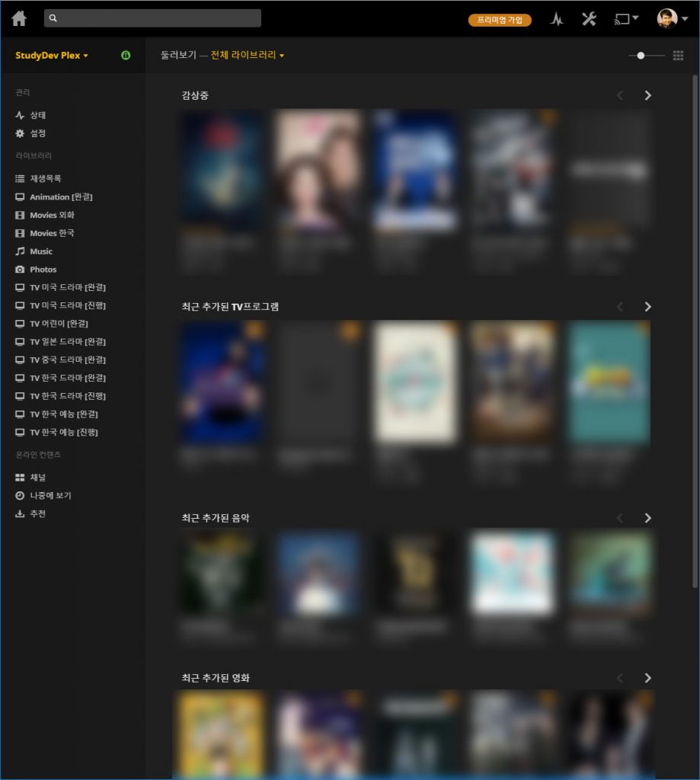The width and height of the screenshot is (700, 780).
Task: Click the 프리미엄 가입 button
Action: tap(500, 20)
